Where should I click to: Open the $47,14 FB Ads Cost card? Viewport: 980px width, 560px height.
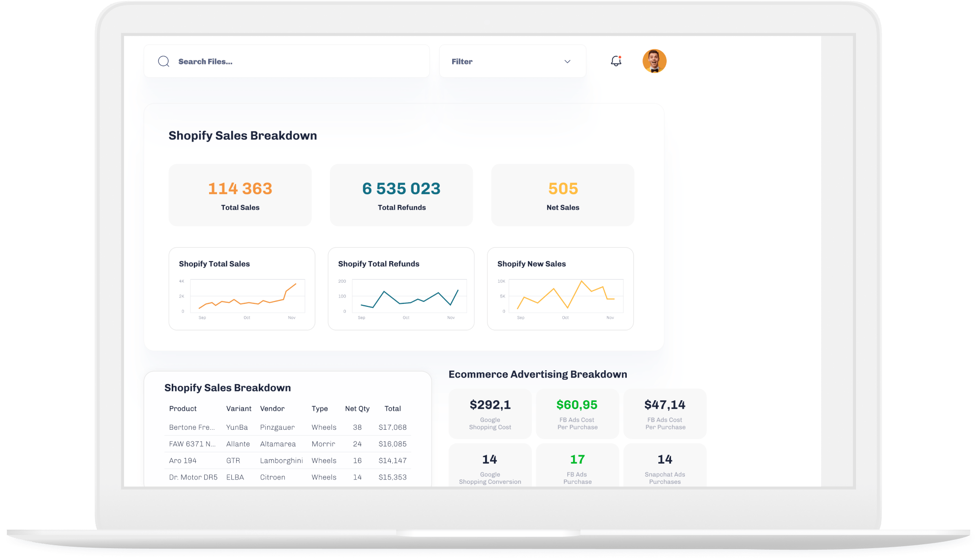[665, 414]
